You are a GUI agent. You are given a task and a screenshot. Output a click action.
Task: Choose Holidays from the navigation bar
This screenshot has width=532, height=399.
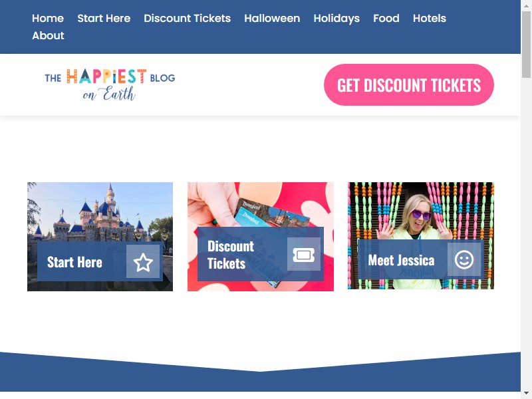pos(336,19)
